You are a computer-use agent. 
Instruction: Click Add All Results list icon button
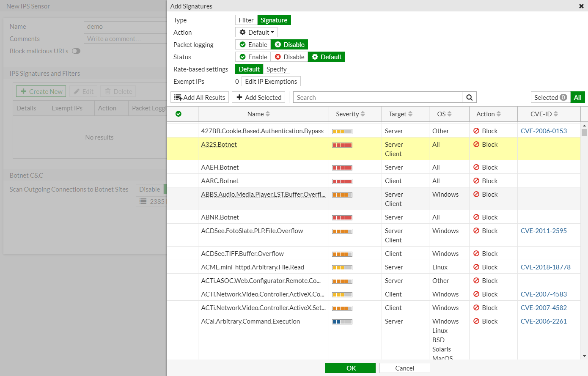pyautogui.click(x=200, y=97)
